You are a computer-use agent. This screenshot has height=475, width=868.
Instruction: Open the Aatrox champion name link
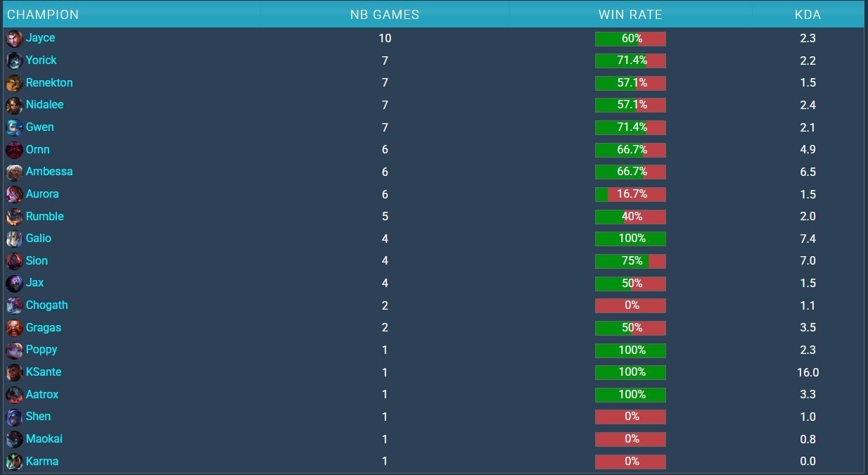tap(42, 394)
